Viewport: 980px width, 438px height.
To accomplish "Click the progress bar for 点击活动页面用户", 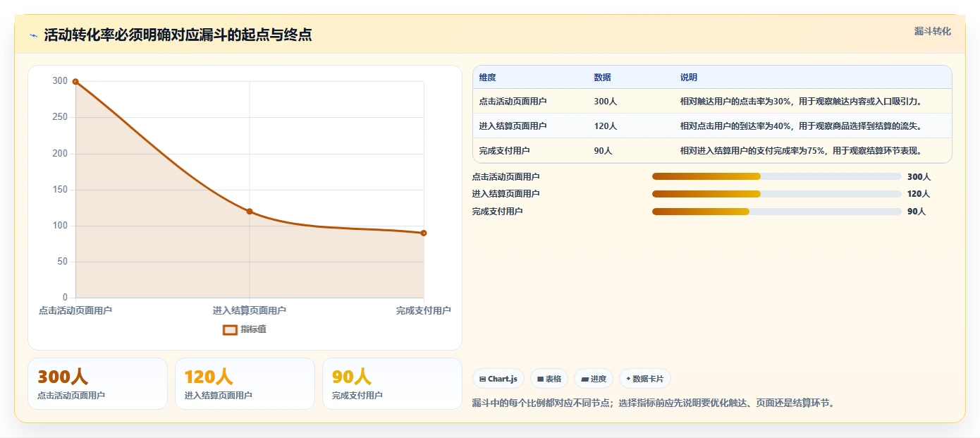I will 777,176.
